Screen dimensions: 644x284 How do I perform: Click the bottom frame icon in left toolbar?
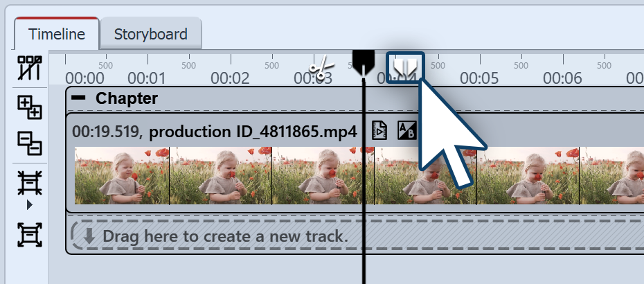(x=30, y=235)
